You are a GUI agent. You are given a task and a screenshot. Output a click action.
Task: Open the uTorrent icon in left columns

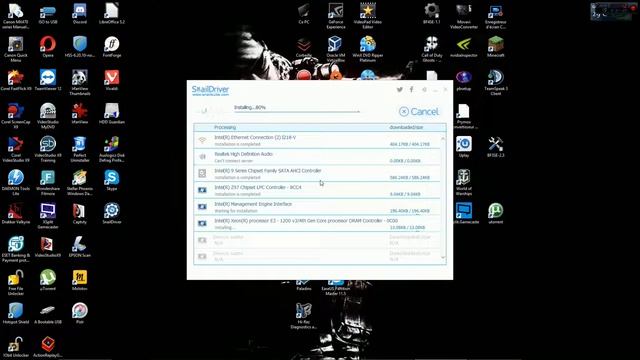[x=48, y=280]
